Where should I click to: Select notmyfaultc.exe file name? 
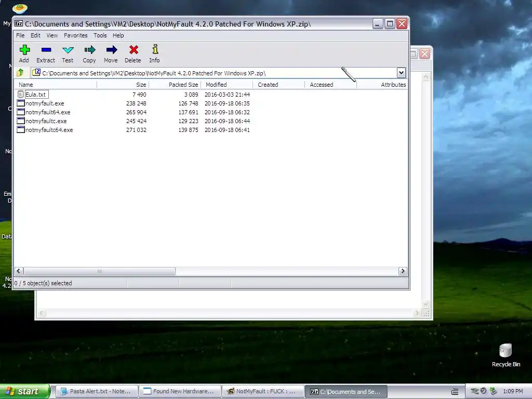[46, 121]
